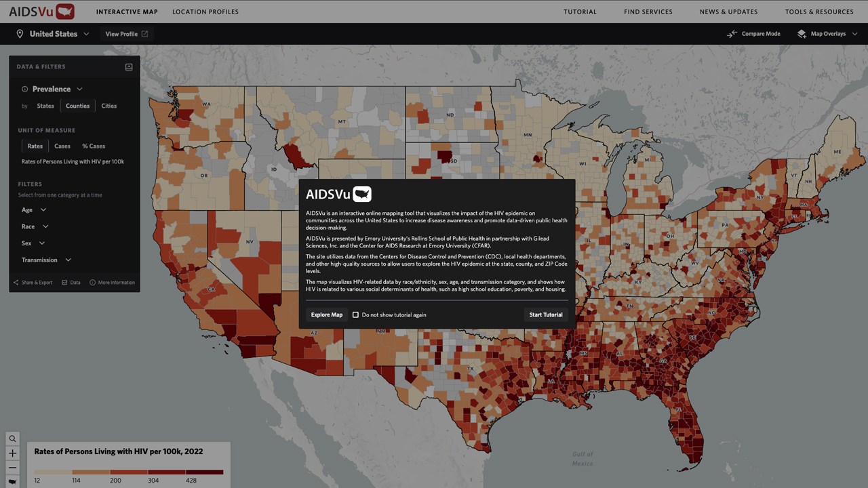Expand the Sex filter
The width and height of the screenshot is (868, 488).
point(33,243)
